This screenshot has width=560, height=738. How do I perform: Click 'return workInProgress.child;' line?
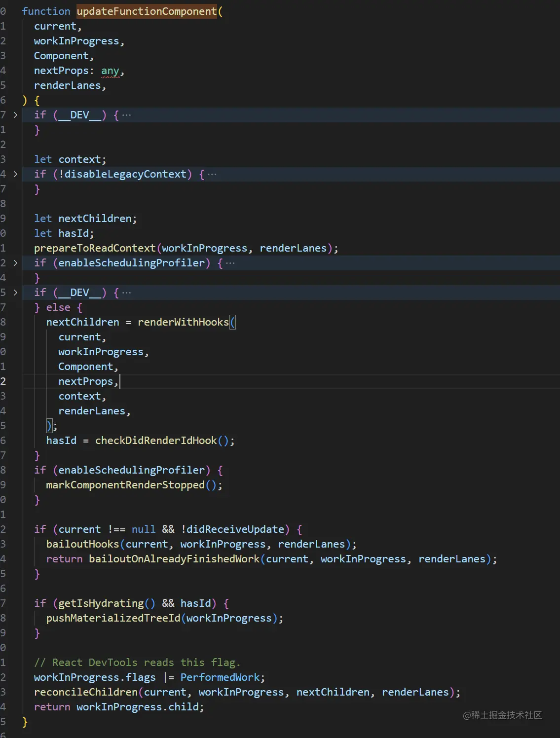click(119, 707)
